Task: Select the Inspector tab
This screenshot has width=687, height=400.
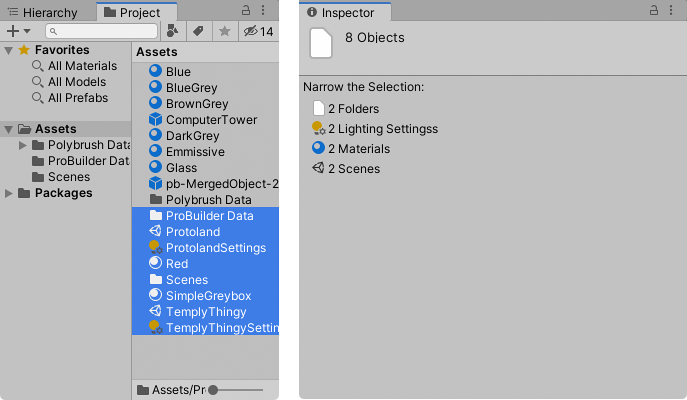Action: click(343, 12)
